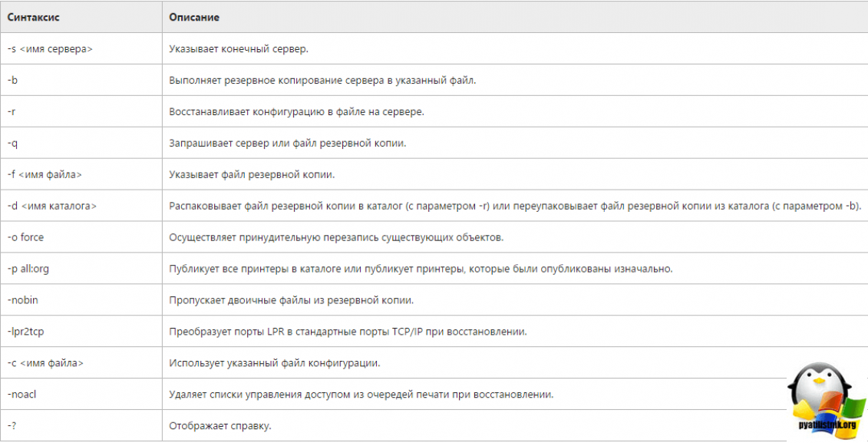Click description 'Использует указанный файл конфигурации.'

pos(275,362)
